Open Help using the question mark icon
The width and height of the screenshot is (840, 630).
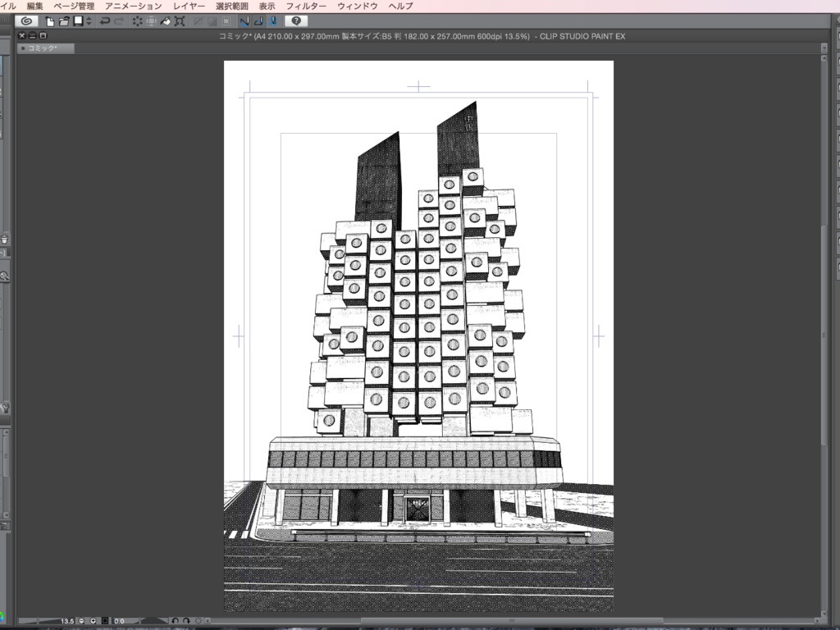(x=296, y=21)
